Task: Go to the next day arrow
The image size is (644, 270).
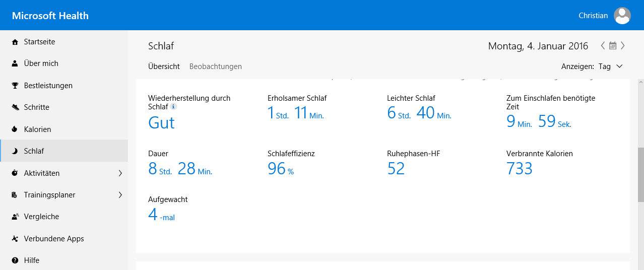Action: tap(623, 46)
